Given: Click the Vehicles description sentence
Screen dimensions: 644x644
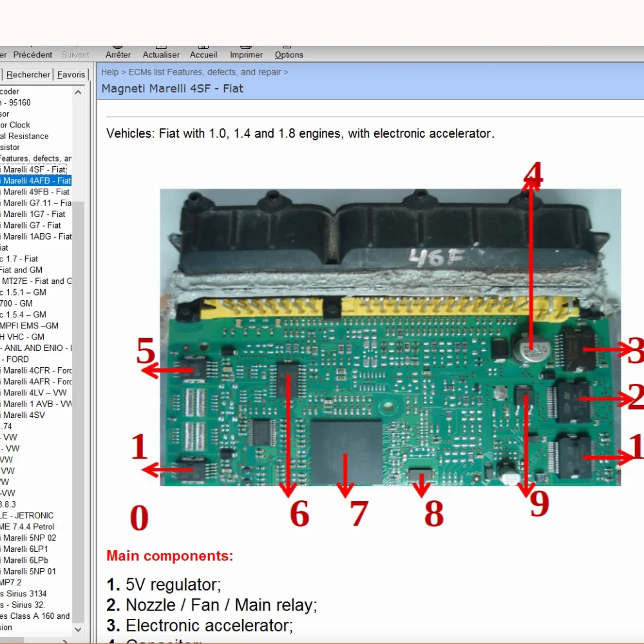Looking at the screenshot, I should 300,133.
